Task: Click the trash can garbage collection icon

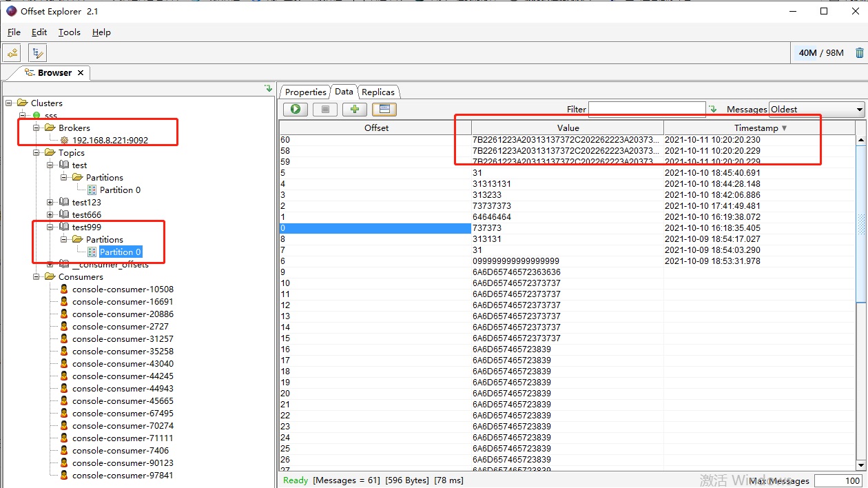Action: 859,52
